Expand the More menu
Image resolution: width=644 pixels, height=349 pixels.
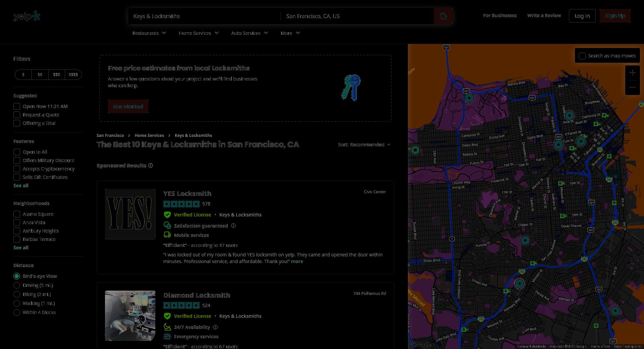pos(290,33)
